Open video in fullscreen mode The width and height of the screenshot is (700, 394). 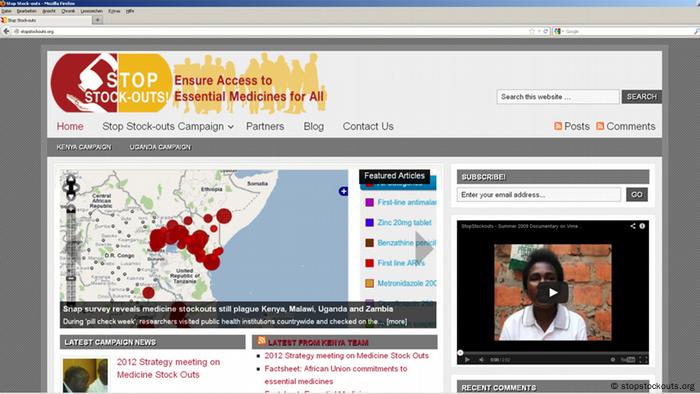click(643, 360)
